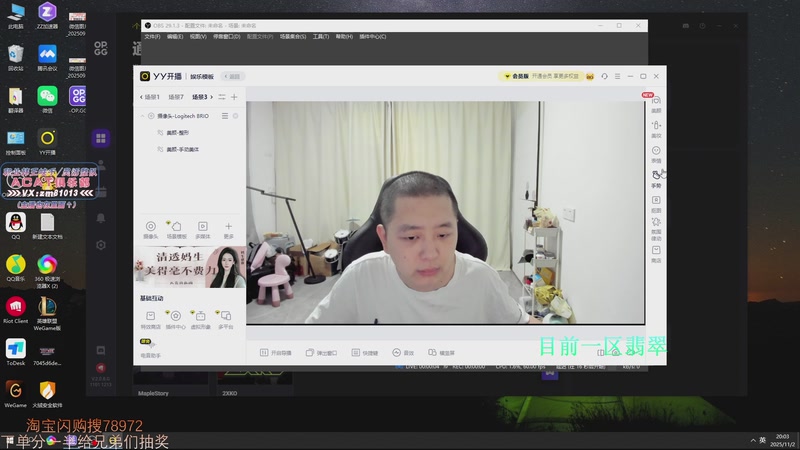This screenshot has width=800, height=450.
Task: Collapse the 摄像头-Logitech BRIO source tree
Action: (142, 116)
